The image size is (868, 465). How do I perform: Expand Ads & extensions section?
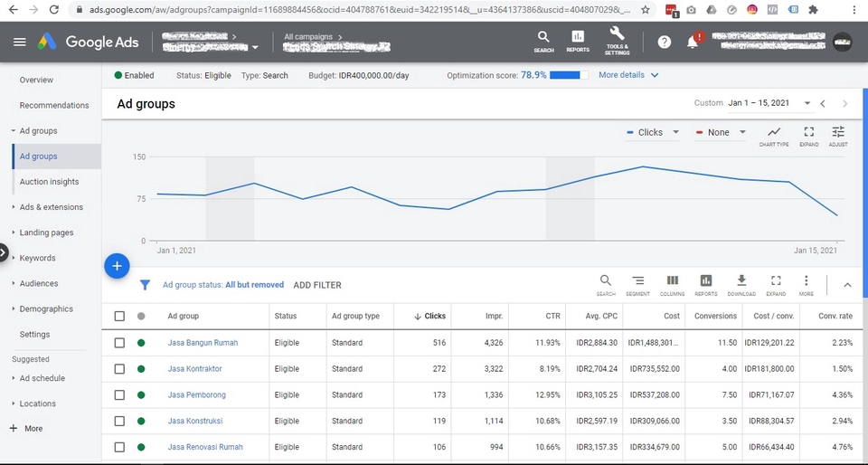click(x=51, y=207)
